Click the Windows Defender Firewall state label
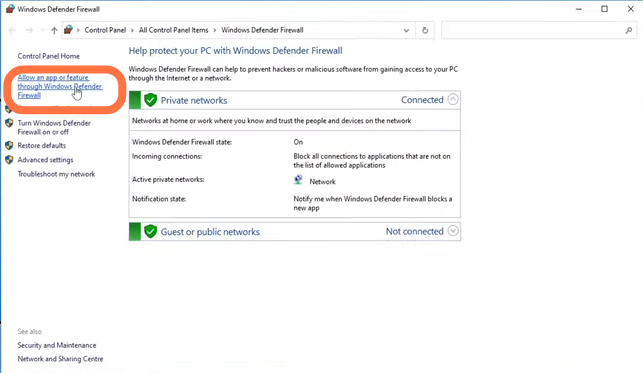The width and height of the screenshot is (643, 373). point(182,142)
